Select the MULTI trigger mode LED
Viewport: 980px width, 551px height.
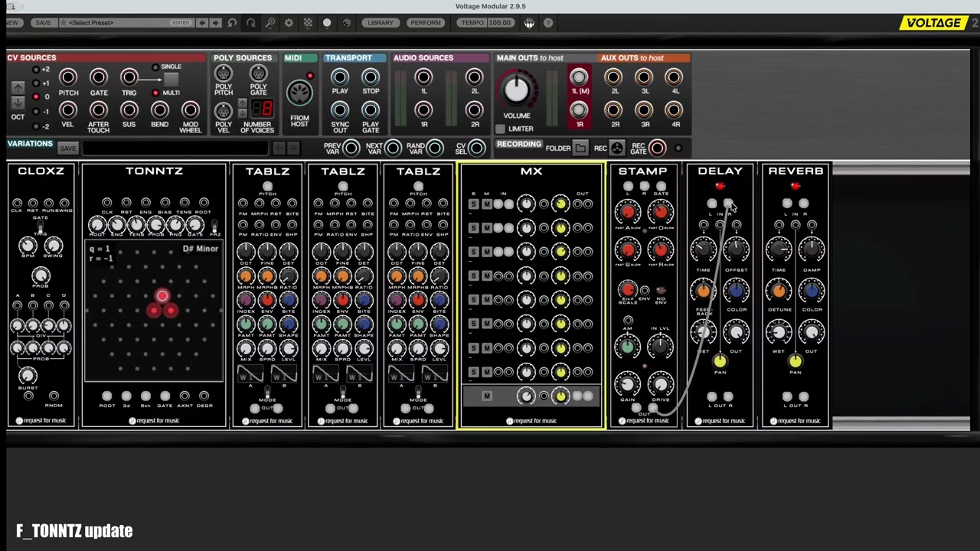click(x=155, y=93)
